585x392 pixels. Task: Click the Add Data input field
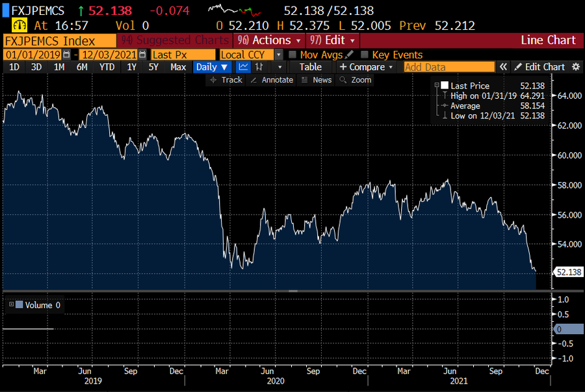click(x=448, y=67)
